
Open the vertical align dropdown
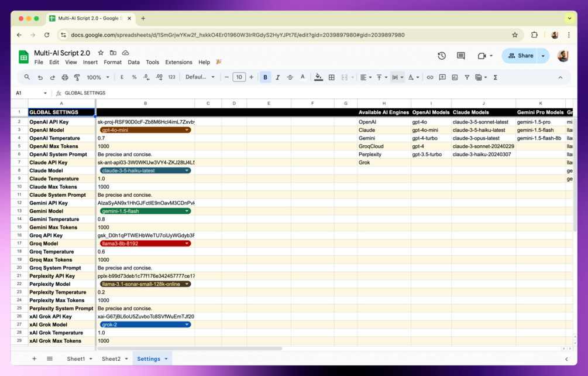pyautogui.click(x=381, y=77)
